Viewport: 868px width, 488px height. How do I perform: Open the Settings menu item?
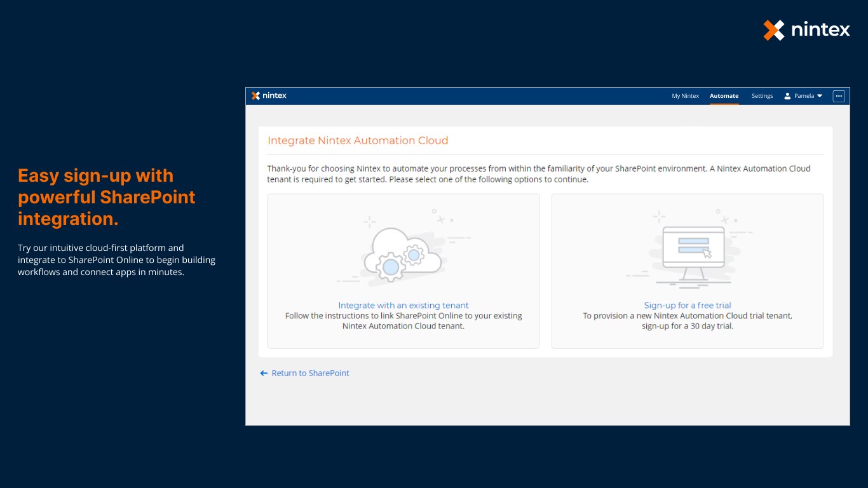pyautogui.click(x=762, y=96)
